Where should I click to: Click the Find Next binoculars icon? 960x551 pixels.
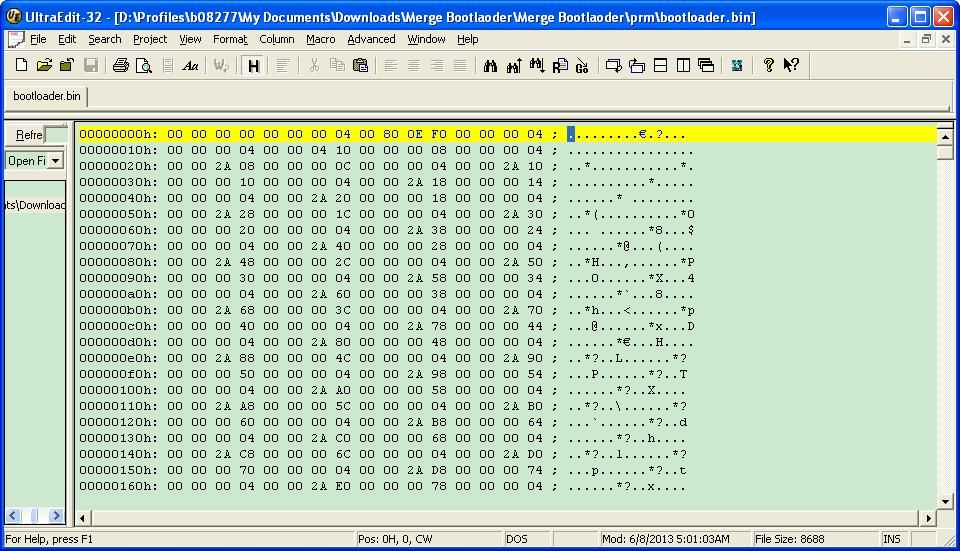click(537, 65)
